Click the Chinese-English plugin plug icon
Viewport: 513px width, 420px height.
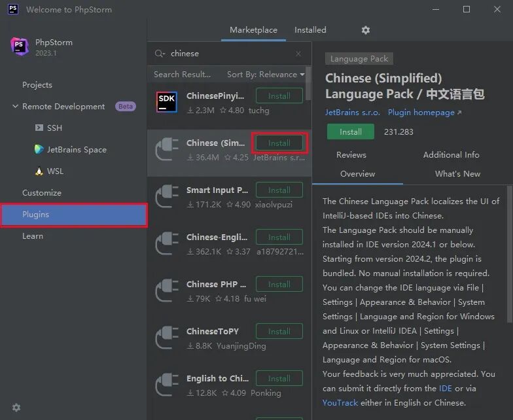tap(167, 243)
